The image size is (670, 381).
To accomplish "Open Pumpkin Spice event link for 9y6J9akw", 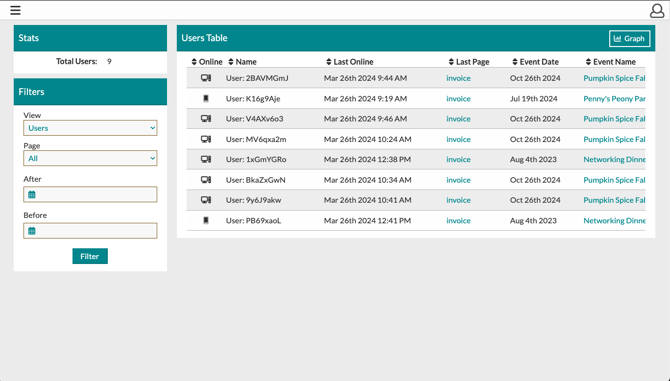I will point(614,200).
